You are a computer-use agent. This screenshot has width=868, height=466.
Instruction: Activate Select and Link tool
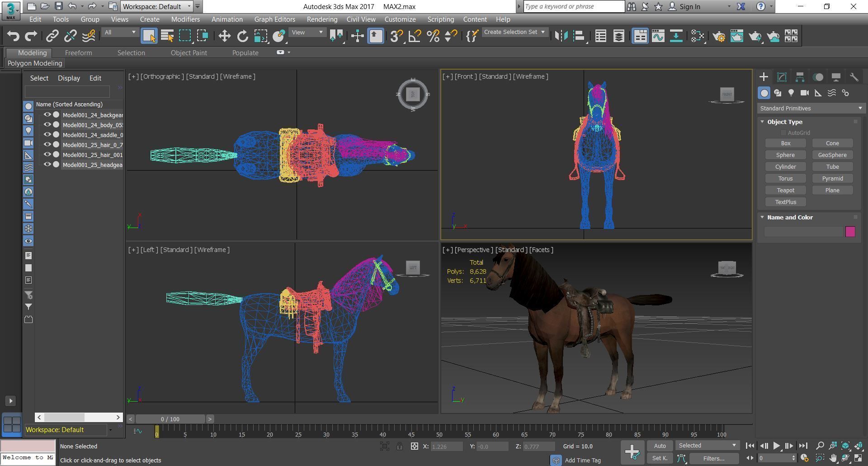(x=52, y=36)
